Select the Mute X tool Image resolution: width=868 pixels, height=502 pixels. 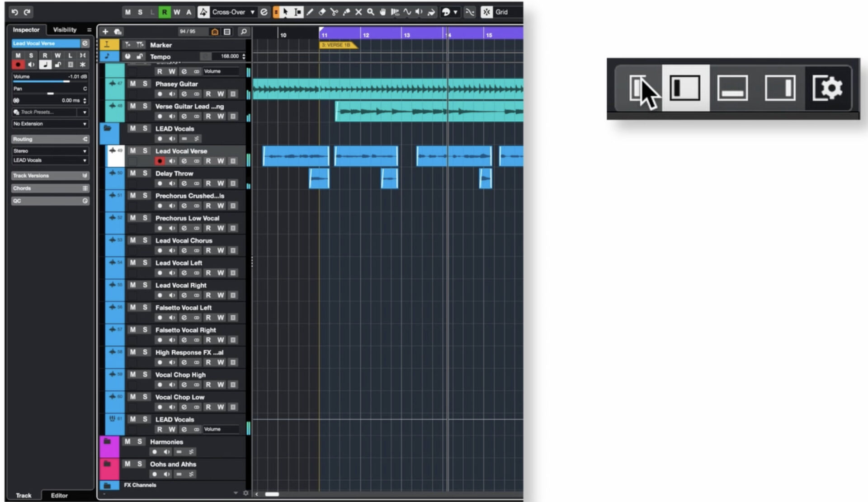359,12
